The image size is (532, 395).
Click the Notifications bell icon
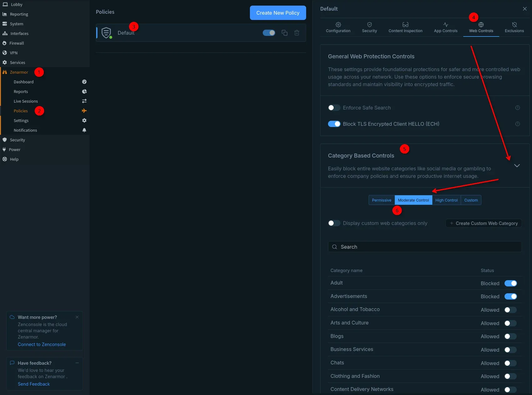84,130
